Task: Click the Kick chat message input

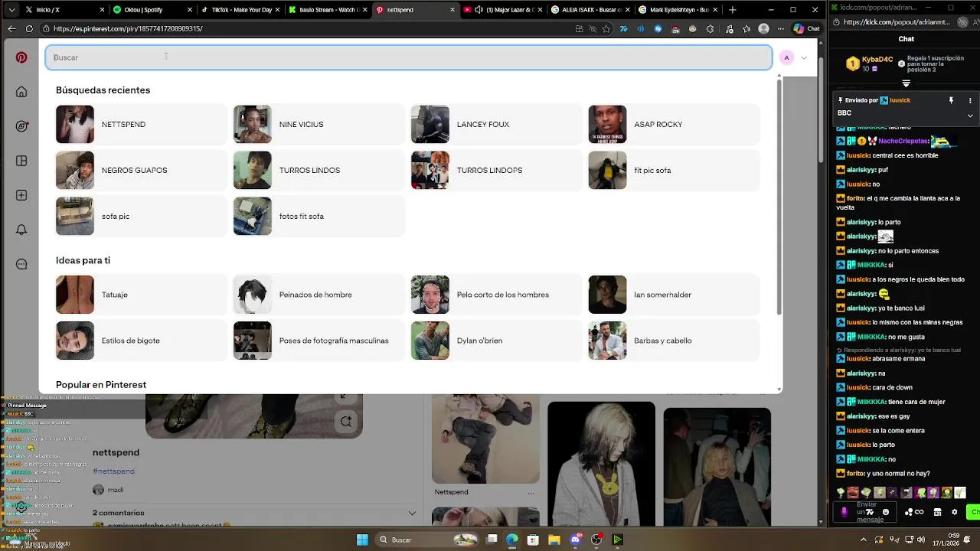Action: pyautogui.click(x=866, y=512)
